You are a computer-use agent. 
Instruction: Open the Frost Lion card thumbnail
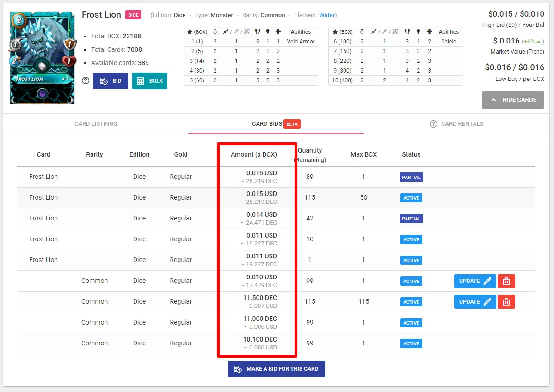[43, 58]
